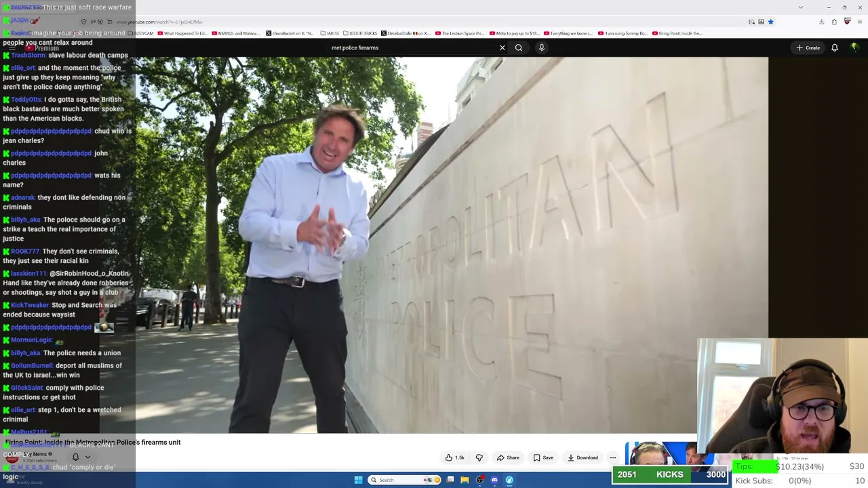
Task: Open Windows Start menu
Action: tap(358, 480)
